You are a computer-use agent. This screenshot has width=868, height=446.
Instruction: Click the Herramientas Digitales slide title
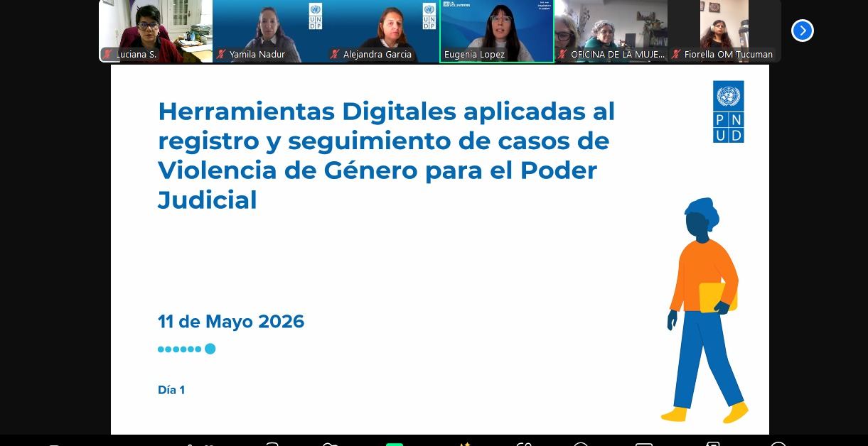(386, 156)
